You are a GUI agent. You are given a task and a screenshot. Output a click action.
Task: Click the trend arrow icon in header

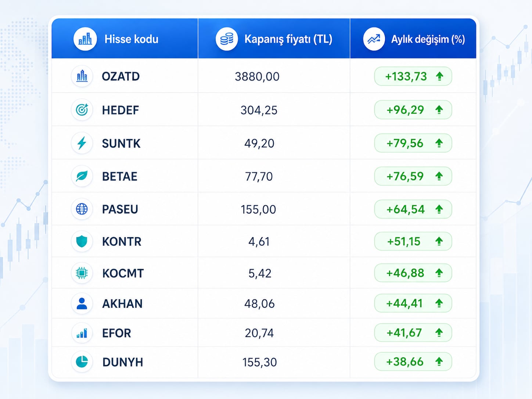tap(374, 39)
